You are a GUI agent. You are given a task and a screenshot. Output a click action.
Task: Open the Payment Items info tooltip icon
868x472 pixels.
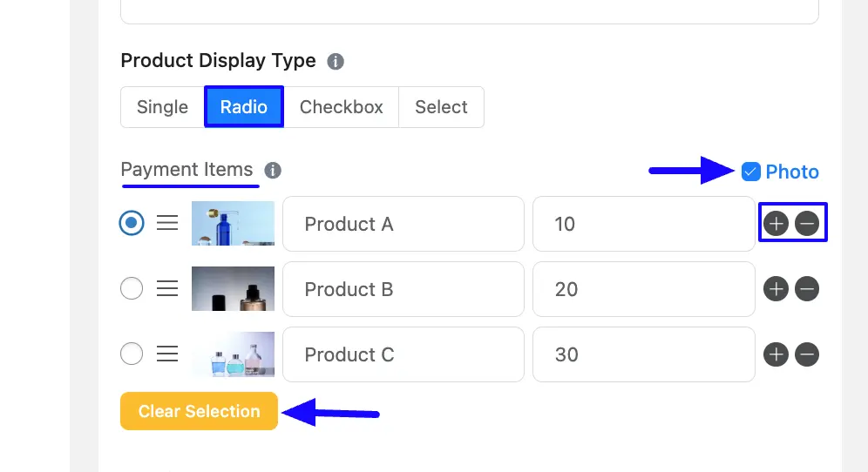click(273, 171)
